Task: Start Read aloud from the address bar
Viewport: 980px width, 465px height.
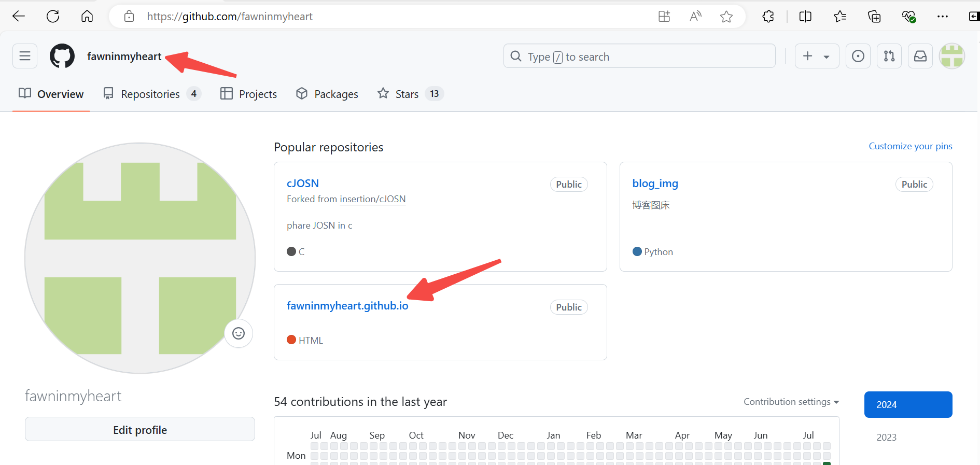Action: coord(695,17)
